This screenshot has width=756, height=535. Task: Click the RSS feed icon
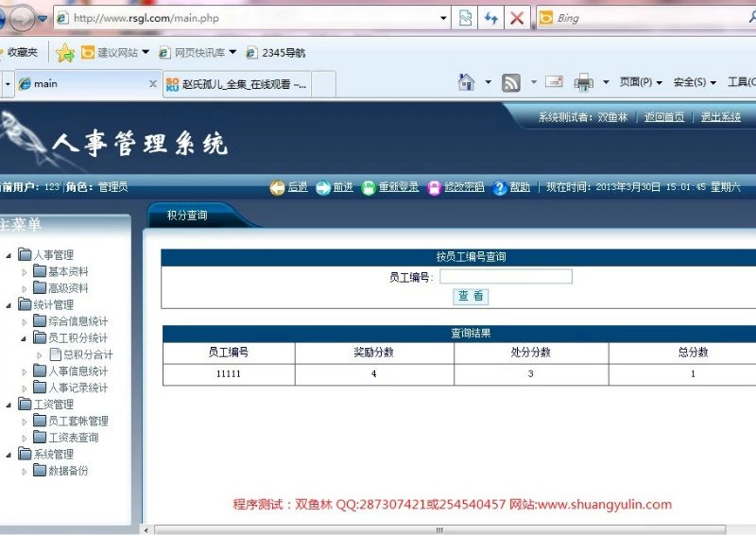point(511,83)
